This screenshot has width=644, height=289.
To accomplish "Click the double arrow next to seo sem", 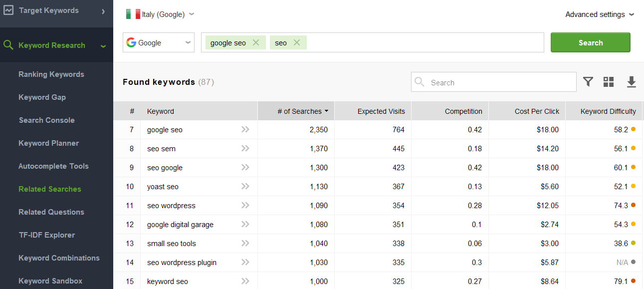I will pos(245,148).
